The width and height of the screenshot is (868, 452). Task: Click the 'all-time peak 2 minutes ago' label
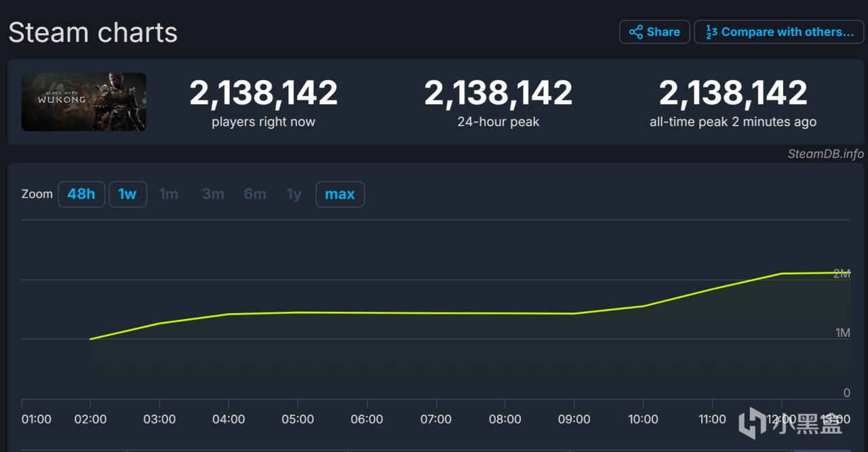click(x=733, y=122)
